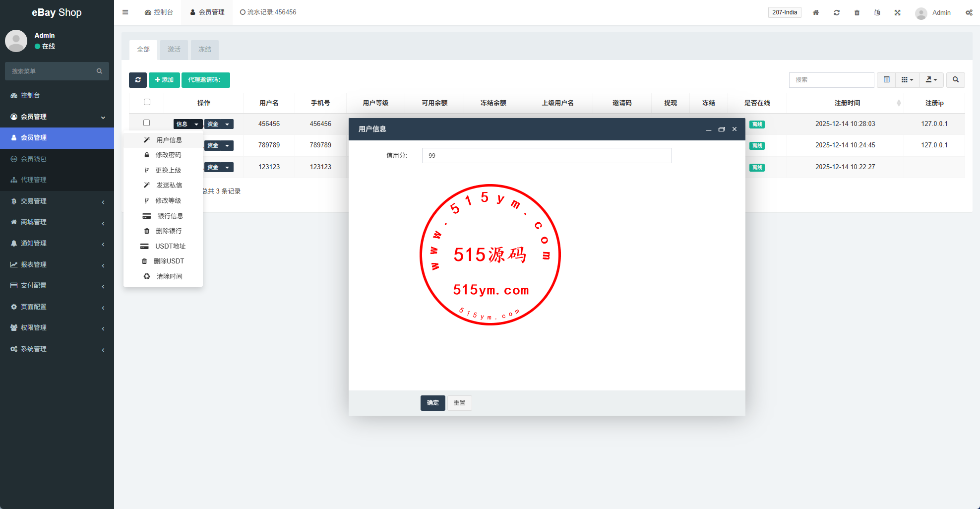The image size is (980, 509).
Task: Click the 信用分 input field
Action: point(547,156)
